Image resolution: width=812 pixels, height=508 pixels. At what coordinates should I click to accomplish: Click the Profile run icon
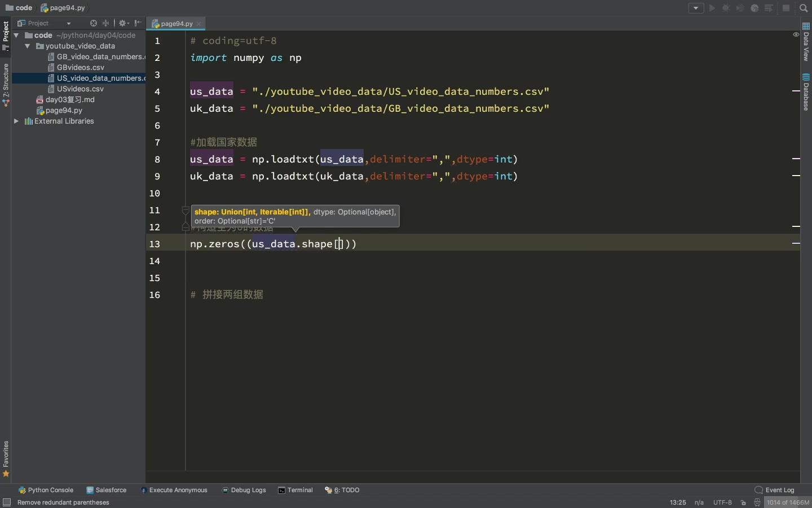point(754,8)
